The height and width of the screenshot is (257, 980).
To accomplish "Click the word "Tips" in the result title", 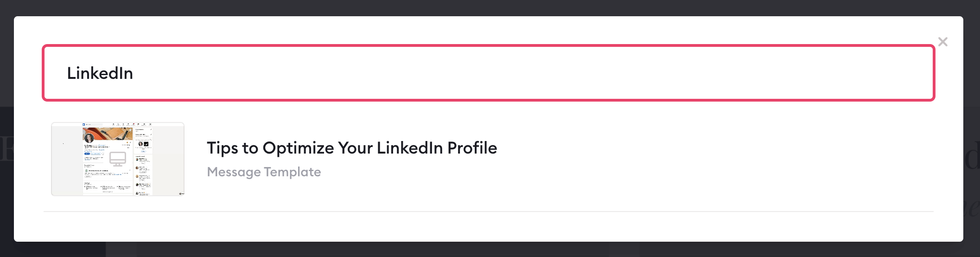I will (x=223, y=148).
